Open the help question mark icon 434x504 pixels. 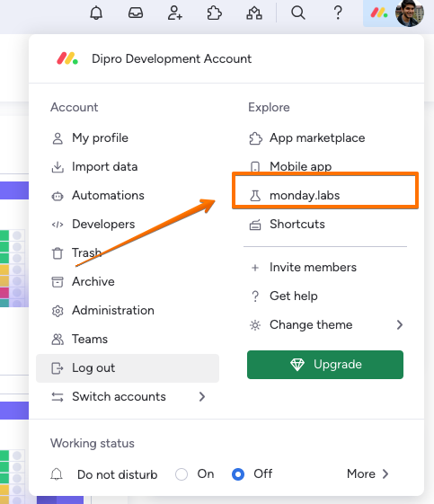[x=338, y=13]
